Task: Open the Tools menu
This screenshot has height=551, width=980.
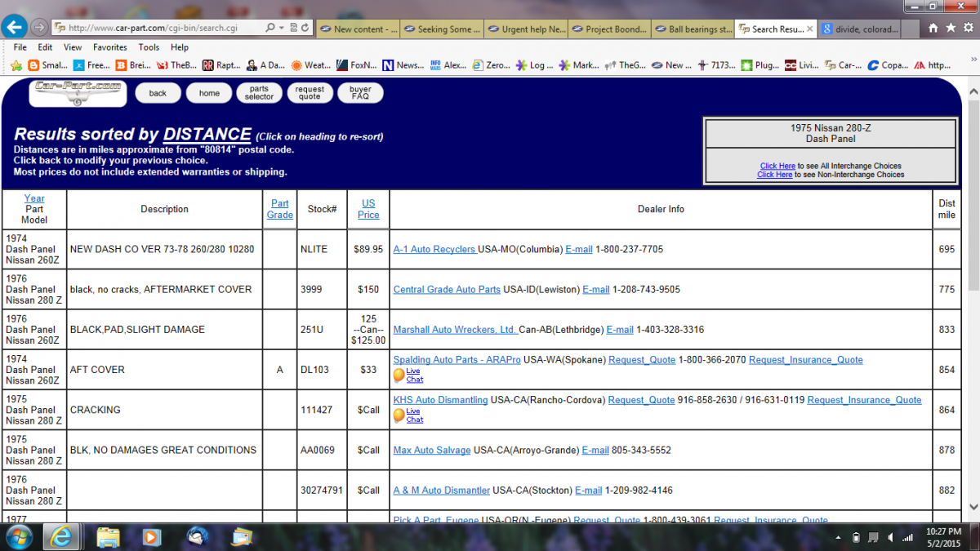Action: coord(149,47)
